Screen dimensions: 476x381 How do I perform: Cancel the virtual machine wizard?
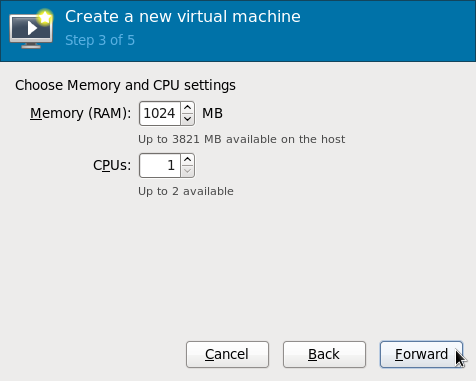coord(227,354)
